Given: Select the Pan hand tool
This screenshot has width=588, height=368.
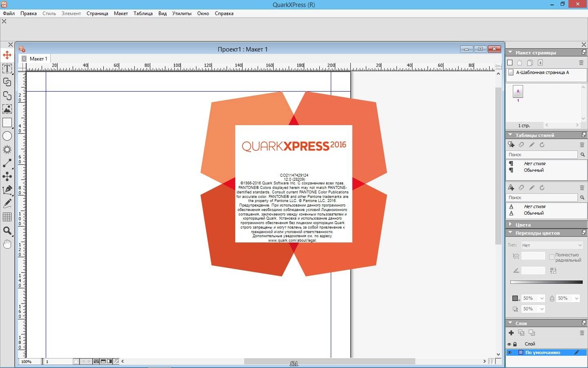Looking at the screenshot, I should [x=7, y=244].
